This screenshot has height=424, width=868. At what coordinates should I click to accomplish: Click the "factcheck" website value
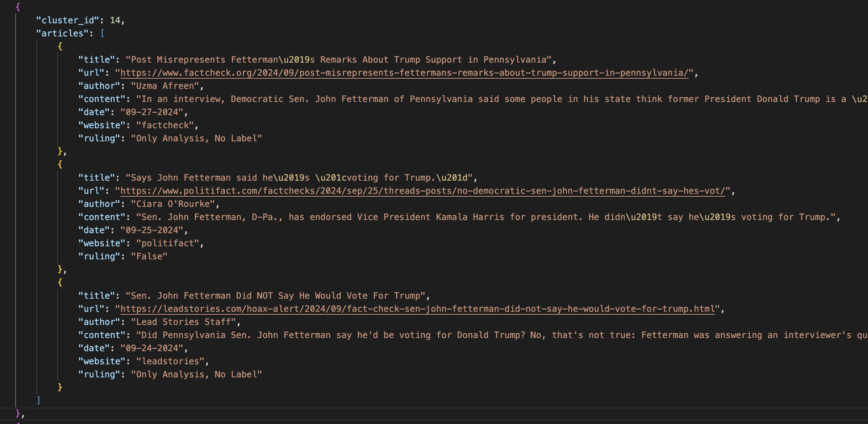165,125
